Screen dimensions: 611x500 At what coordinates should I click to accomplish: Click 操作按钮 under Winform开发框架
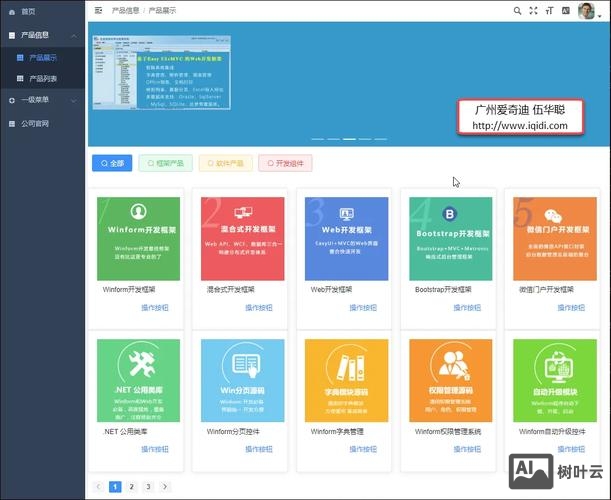155,307
